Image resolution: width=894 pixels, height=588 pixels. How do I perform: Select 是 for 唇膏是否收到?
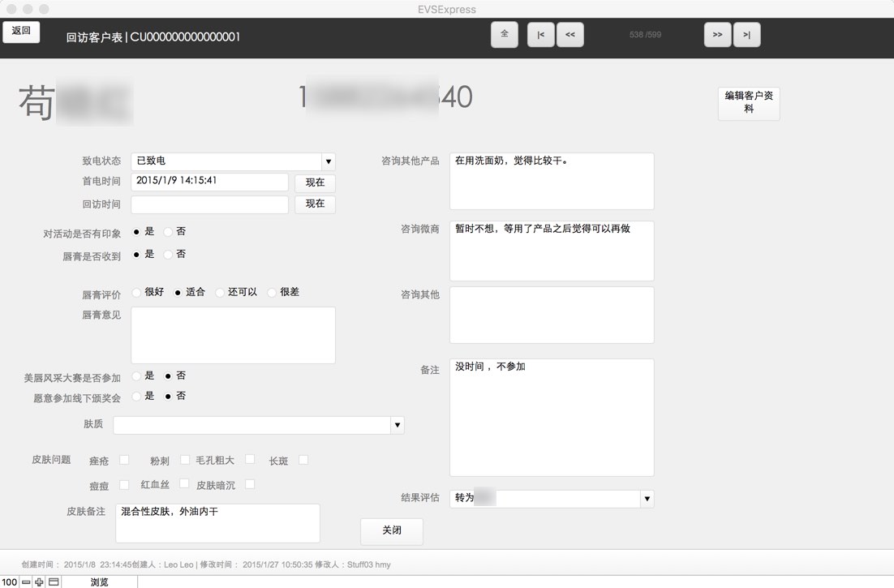pos(136,255)
